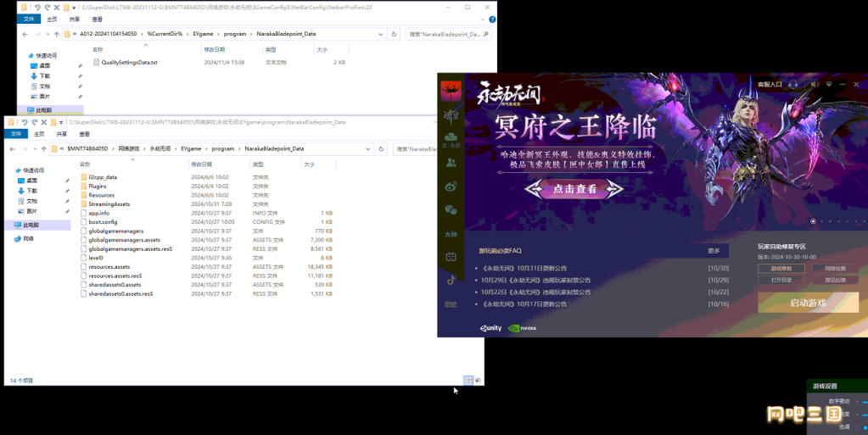Click the Unity logo in launcher footer
This screenshot has width=868, height=435.
[490, 328]
